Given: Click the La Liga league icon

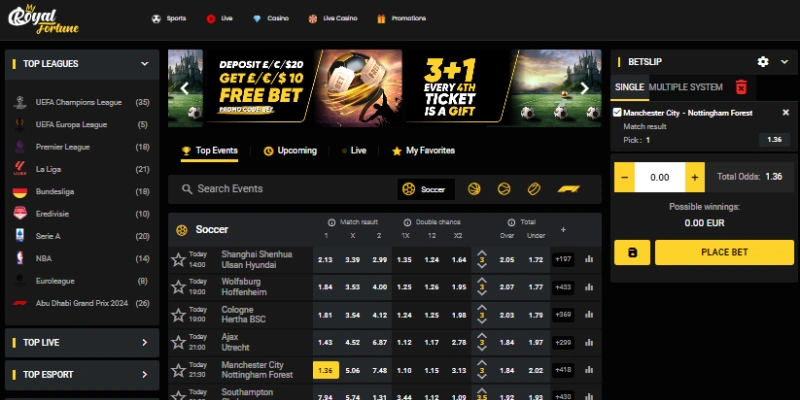Looking at the screenshot, I should 20,169.
